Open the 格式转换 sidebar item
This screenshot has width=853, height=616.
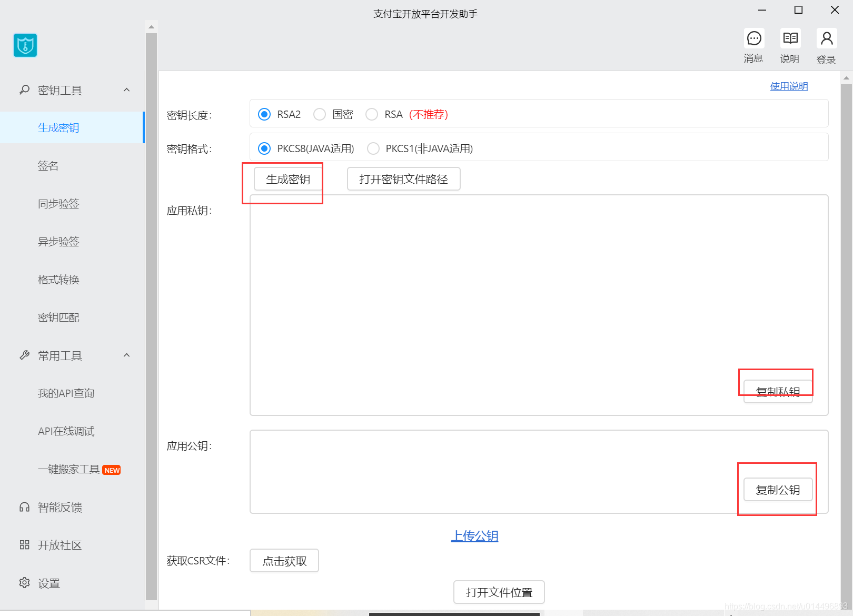[72, 280]
